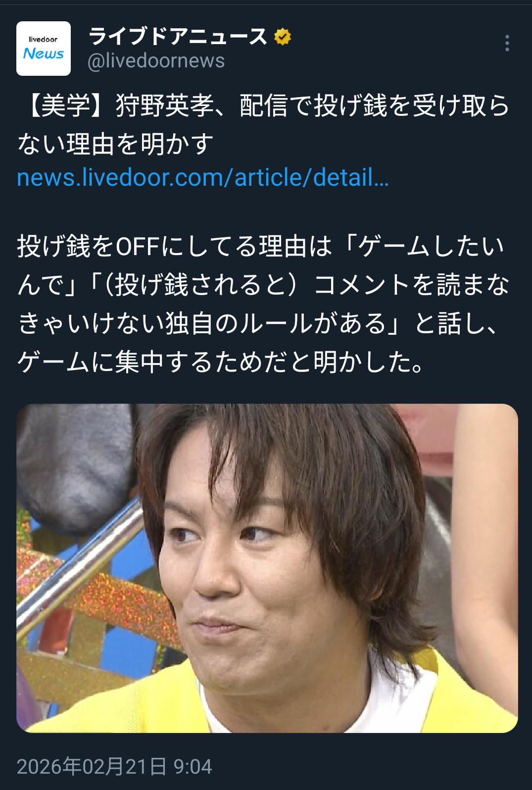This screenshot has width=532, height=790.
Task: Tap the phrase コメントを読まな in body
Action: [412, 285]
